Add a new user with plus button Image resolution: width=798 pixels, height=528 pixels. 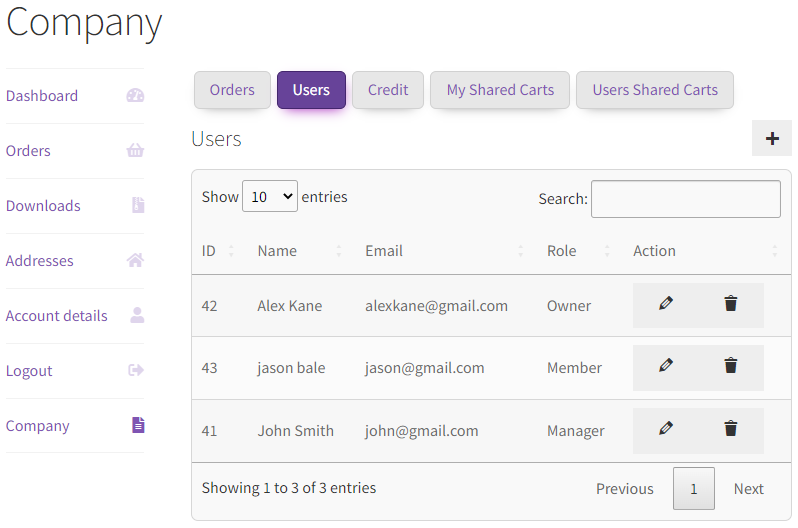(x=772, y=138)
